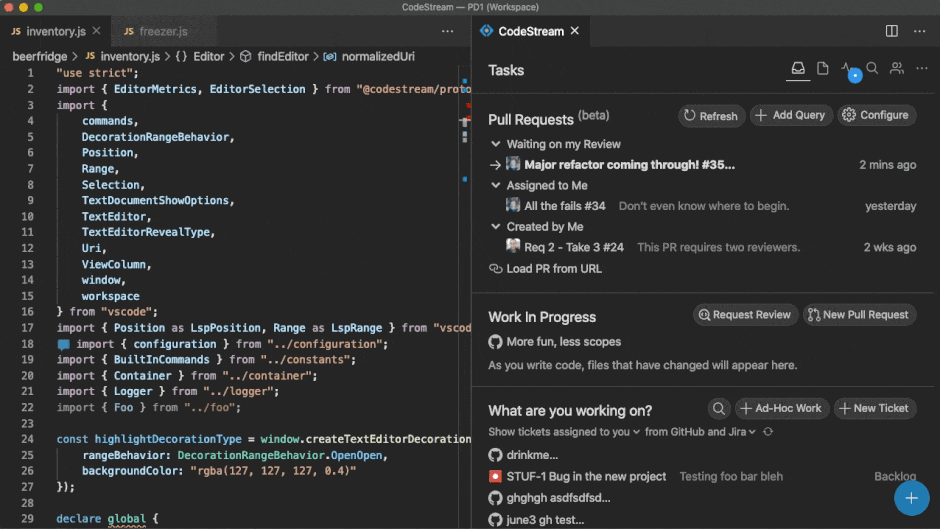This screenshot has height=529, width=940.
Task: Click the search icon in CodeStream header
Action: click(872, 68)
